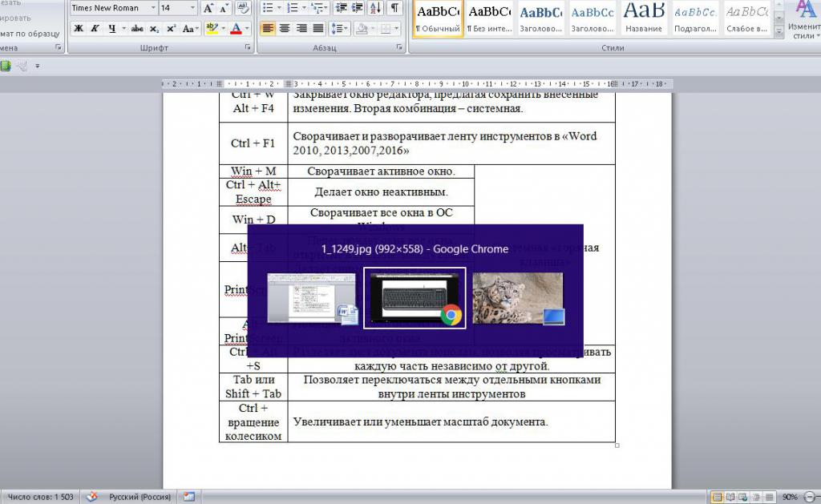Justify paragraph text to both margins

(x=318, y=29)
